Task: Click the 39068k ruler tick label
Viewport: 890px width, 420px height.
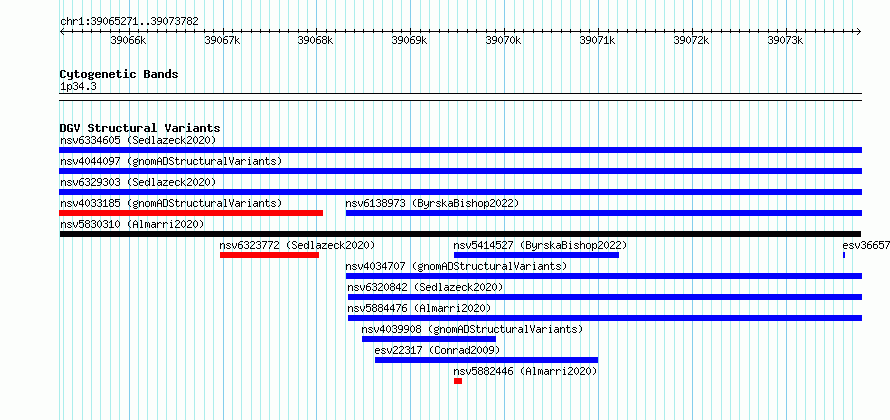Action: [x=316, y=41]
